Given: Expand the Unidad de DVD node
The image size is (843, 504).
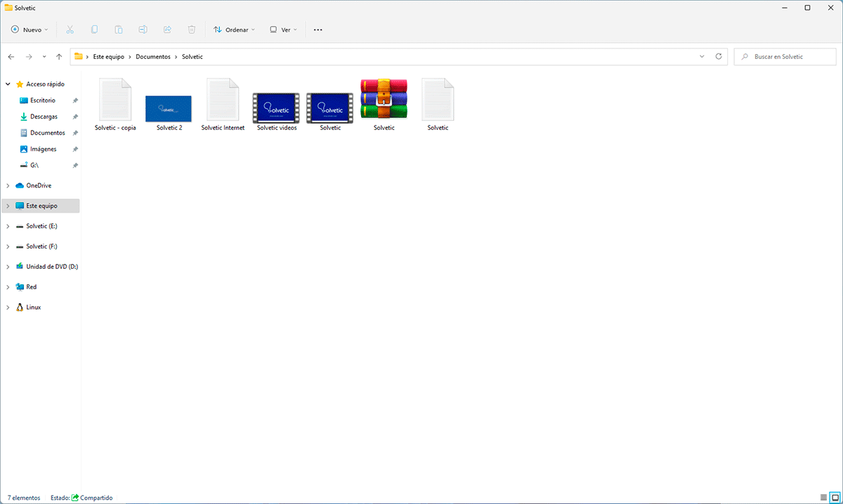Looking at the screenshot, I should coord(8,267).
